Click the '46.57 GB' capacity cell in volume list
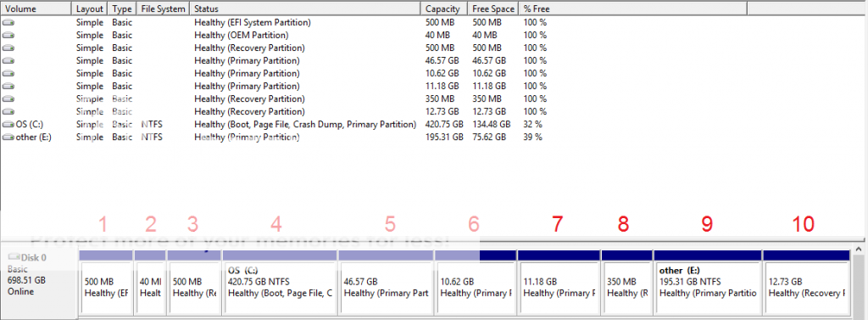 coord(442,61)
